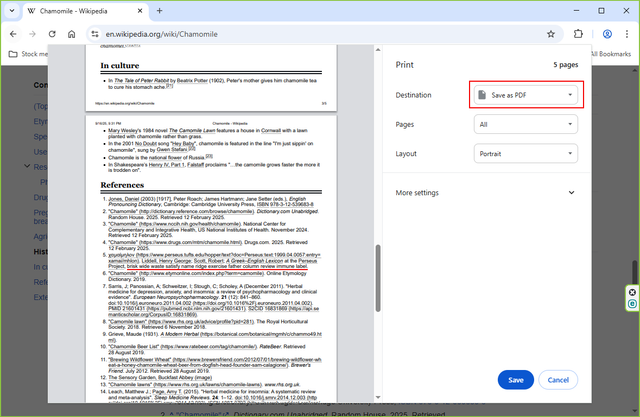The height and width of the screenshot is (417, 640).
Task: Click the In culture heading in preview
Action: click(120, 66)
